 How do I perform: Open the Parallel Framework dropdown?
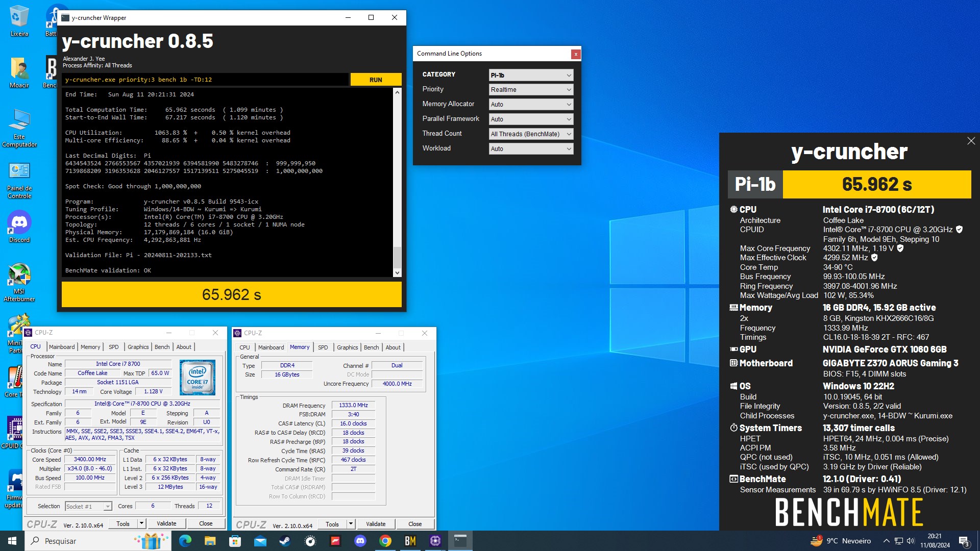[531, 119]
